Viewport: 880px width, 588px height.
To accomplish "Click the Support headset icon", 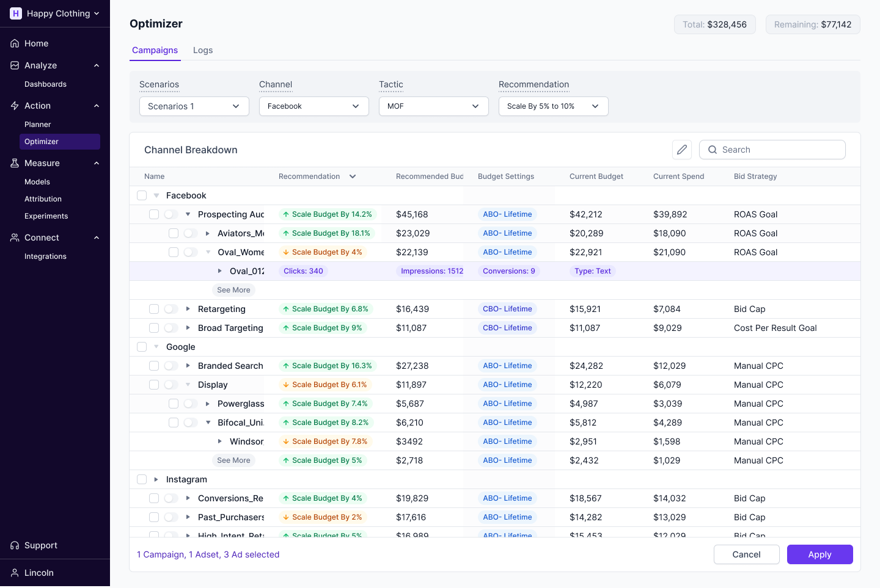I will click(15, 545).
